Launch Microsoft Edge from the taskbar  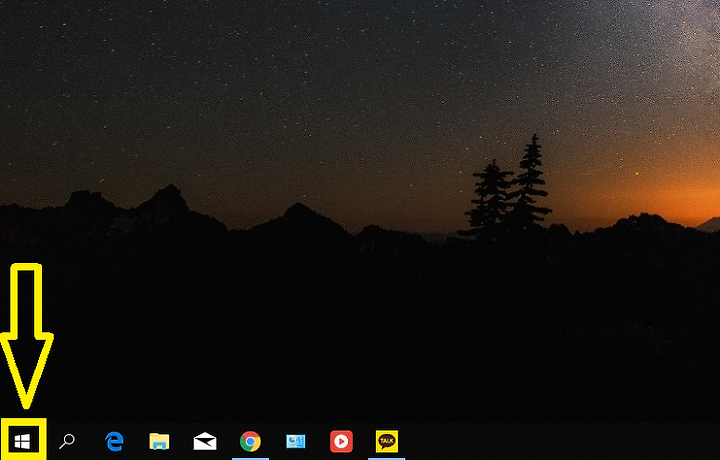pos(114,441)
